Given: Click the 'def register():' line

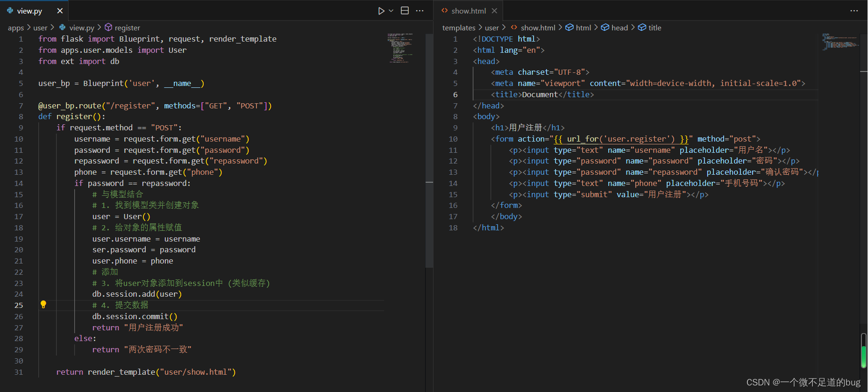Looking at the screenshot, I should click(x=71, y=117).
